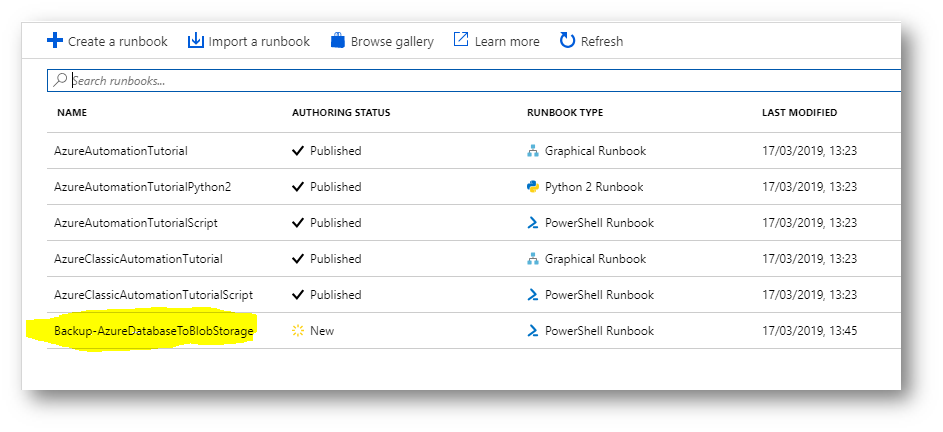Sort by LAST MODIFIED column header

click(799, 113)
